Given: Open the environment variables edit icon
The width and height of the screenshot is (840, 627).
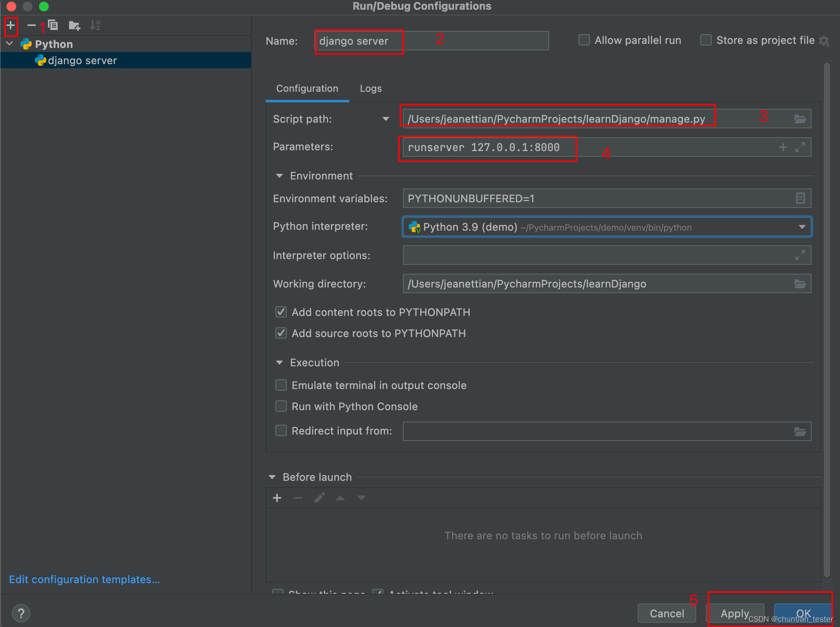Looking at the screenshot, I should (800, 198).
